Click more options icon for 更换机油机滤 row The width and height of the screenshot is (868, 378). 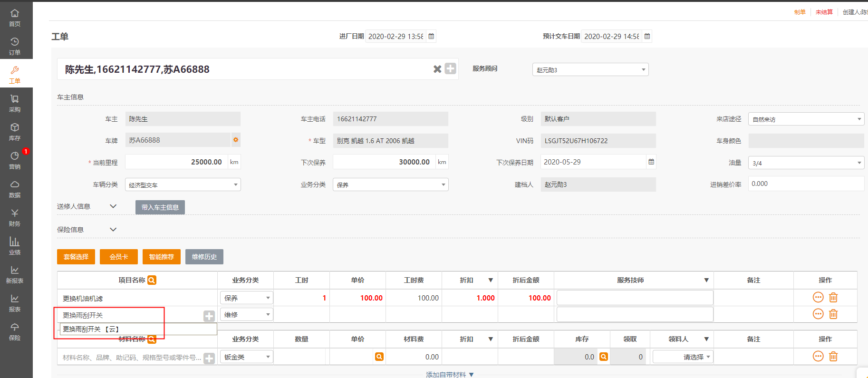pos(818,298)
